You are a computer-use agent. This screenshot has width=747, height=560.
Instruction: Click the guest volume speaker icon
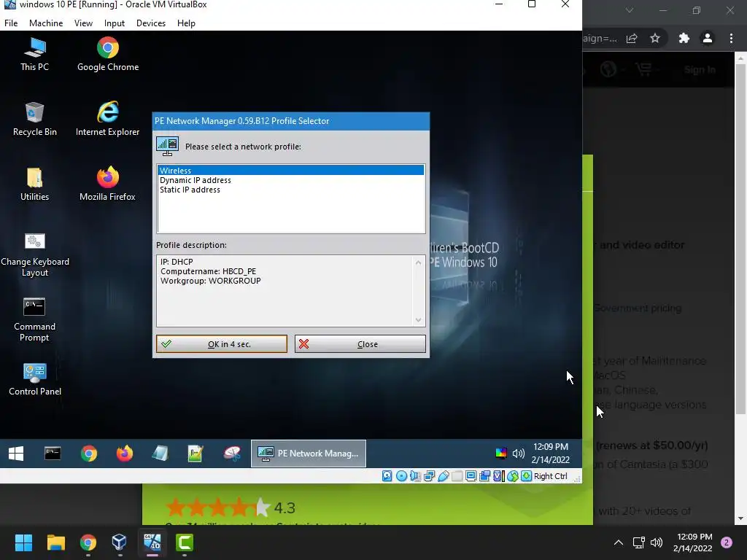pyautogui.click(x=519, y=453)
